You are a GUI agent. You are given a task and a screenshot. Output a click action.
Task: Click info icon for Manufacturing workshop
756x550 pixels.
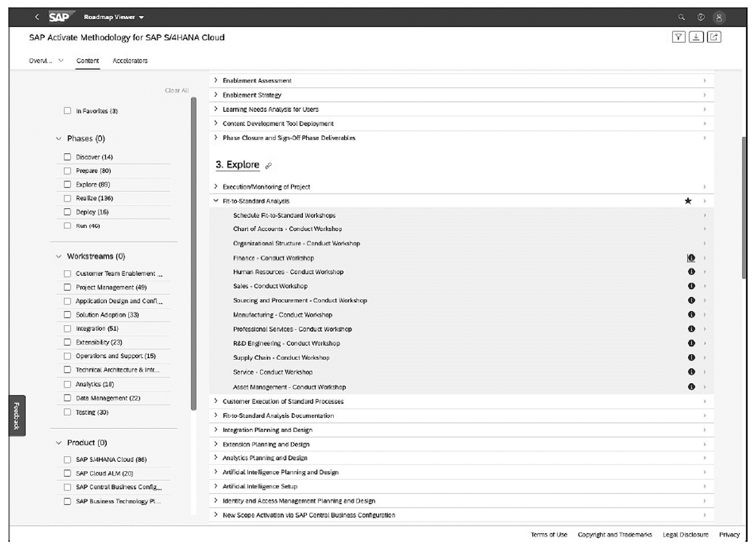click(691, 314)
